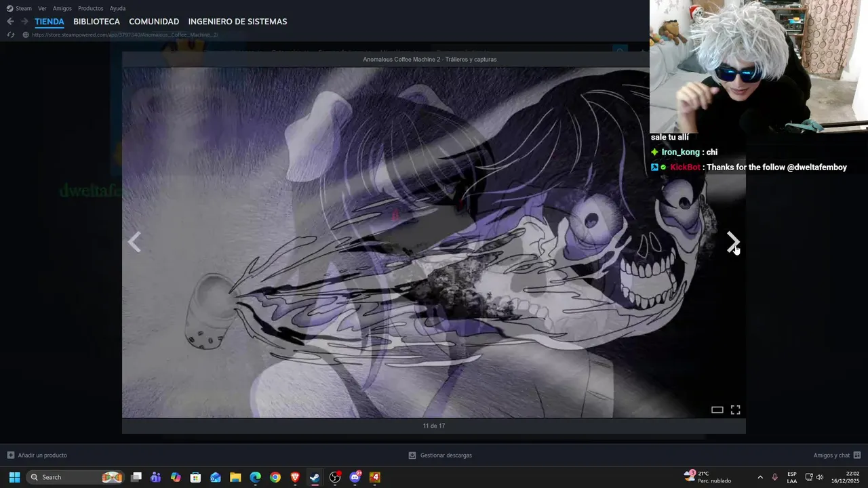Open the INGENIERO DE SISTEMAS profile tab
The width and height of the screenshot is (868, 488).
click(x=237, y=22)
